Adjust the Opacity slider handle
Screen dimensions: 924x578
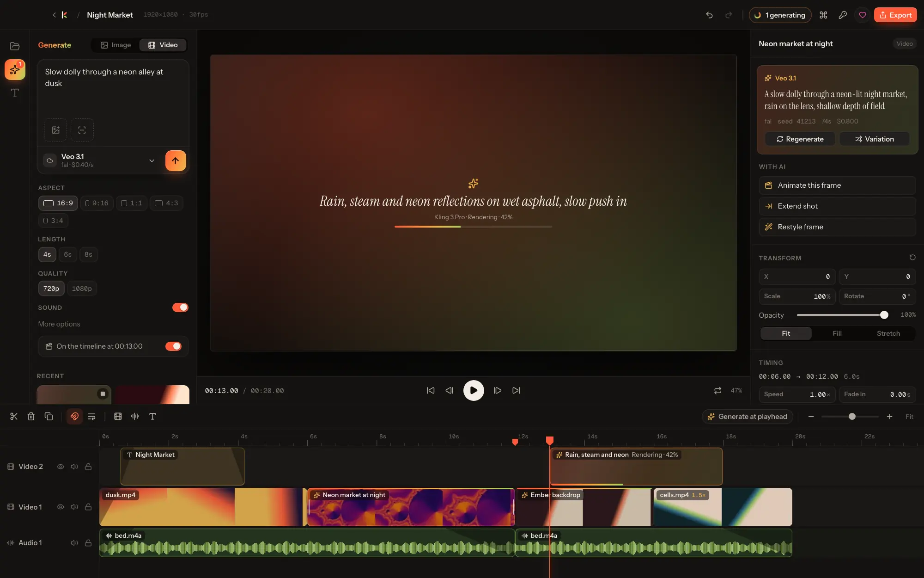(x=884, y=315)
